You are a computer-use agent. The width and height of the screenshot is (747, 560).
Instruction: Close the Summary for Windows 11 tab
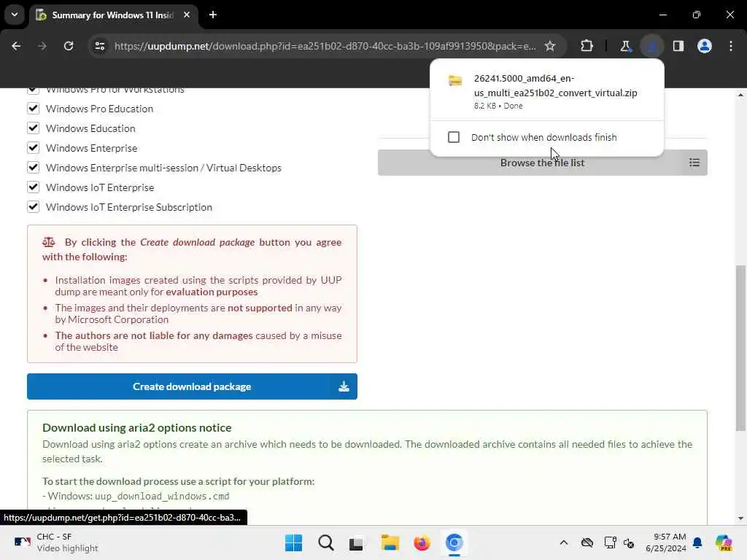(x=187, y=15)
